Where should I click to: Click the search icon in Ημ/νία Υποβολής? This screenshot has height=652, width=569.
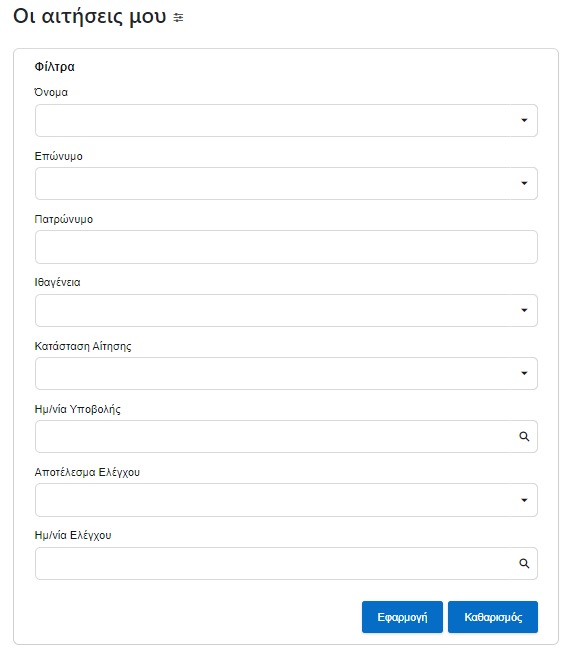point(524,437)
